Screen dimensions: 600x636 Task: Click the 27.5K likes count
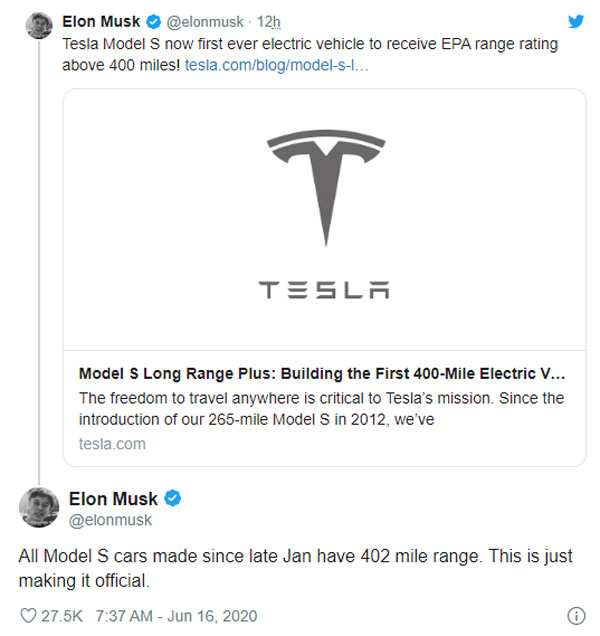(x=62, y=616)
